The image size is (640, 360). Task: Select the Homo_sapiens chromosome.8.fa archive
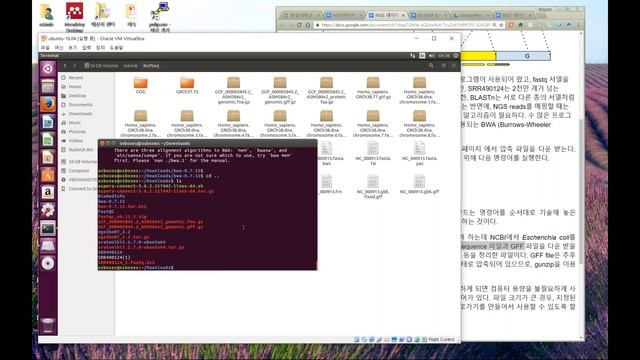[x=420, y=123]
